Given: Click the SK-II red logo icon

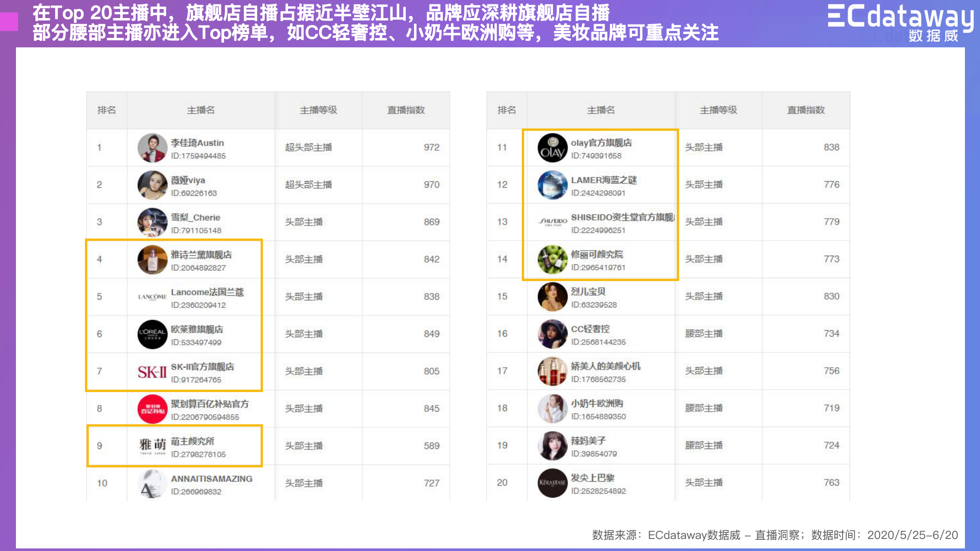Looking at the screenshot, I should coord(152,371).
